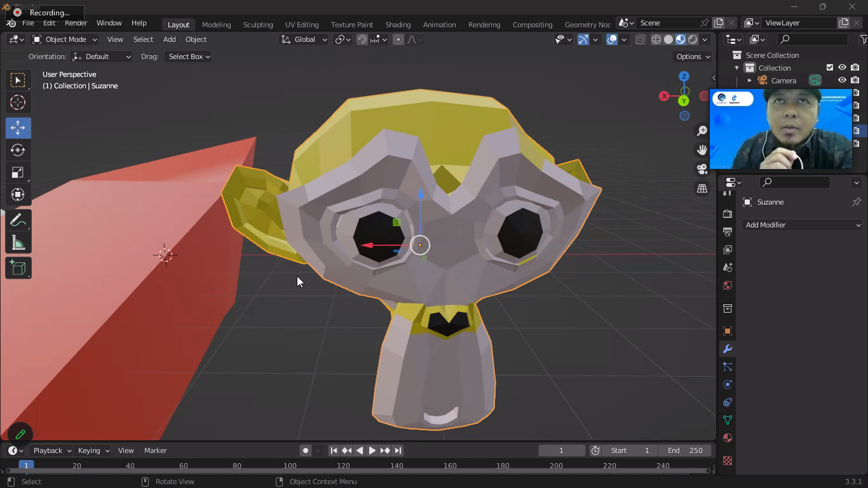Open the Object Mode dropdown

click(x=65, y=39)
